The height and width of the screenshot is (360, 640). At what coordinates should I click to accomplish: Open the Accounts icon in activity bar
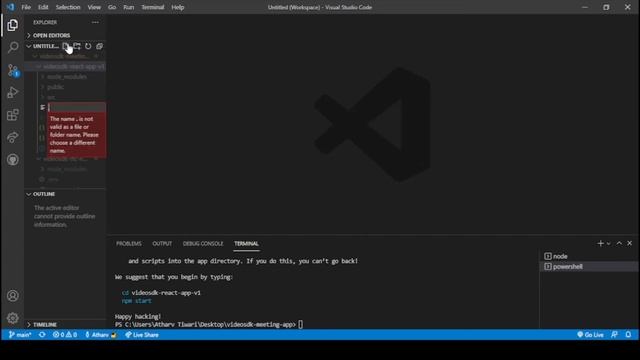tap(13, 296)
